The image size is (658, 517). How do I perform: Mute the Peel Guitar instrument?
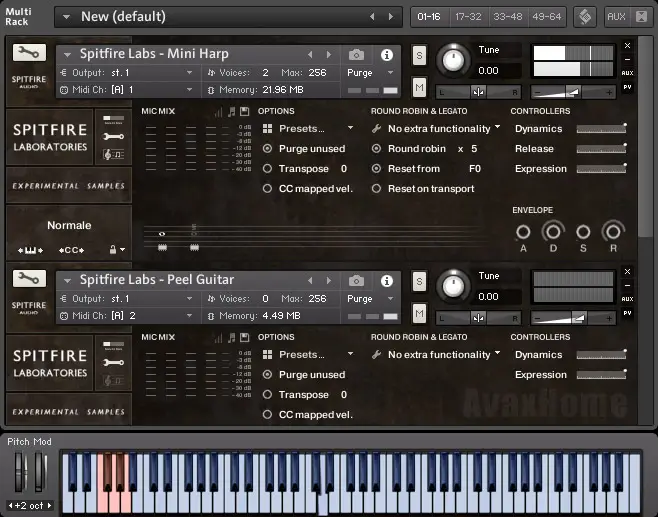click(419, 313)
